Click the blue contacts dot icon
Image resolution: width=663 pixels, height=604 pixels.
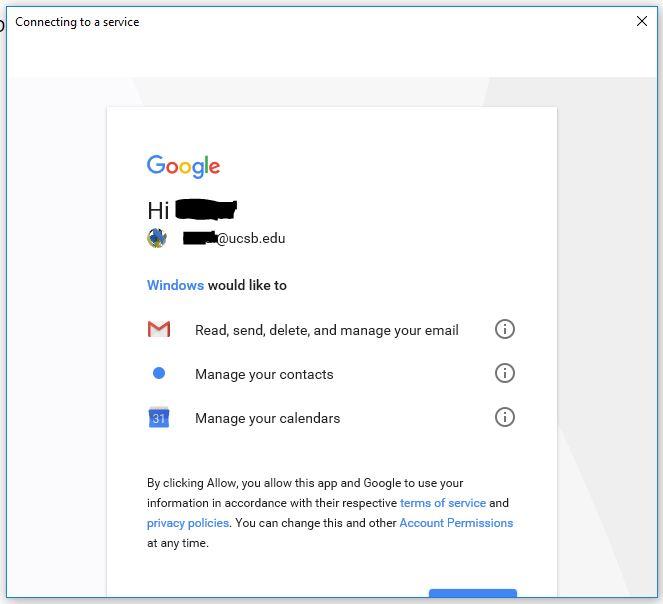click(x=159, y=373)
